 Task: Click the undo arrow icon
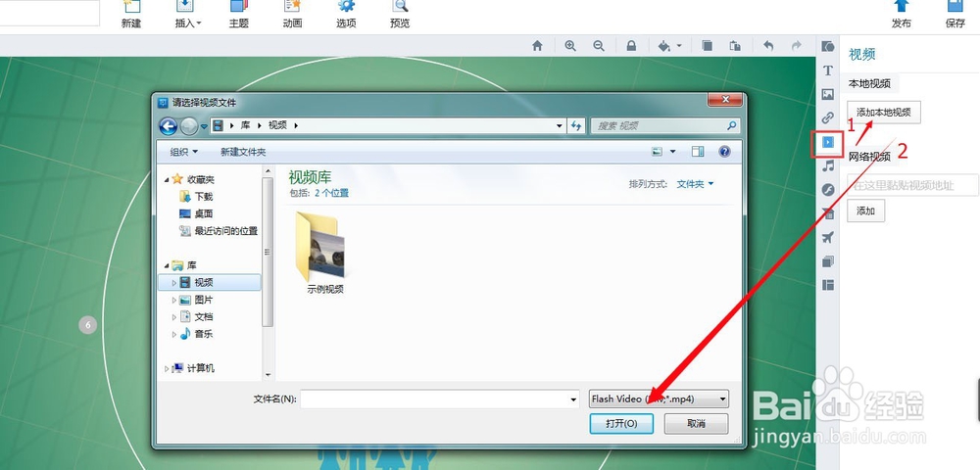click(768, 46)
